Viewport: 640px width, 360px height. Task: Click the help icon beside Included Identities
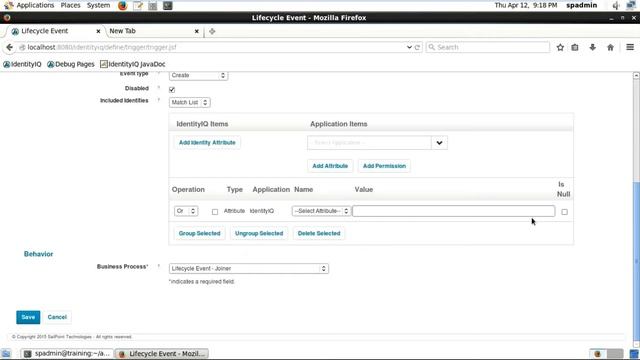[x=158, y=100]
